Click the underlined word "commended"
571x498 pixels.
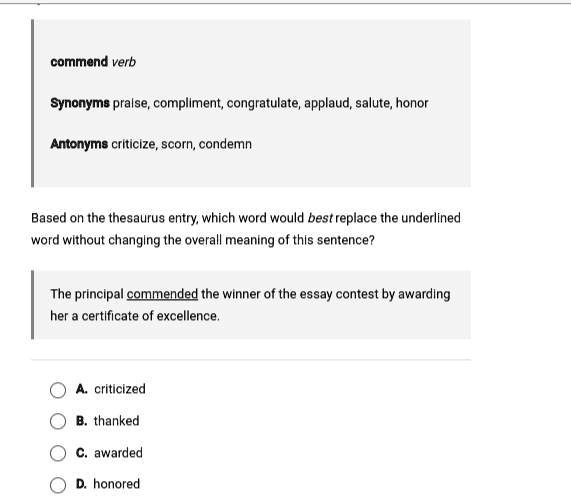coord(162,294)
